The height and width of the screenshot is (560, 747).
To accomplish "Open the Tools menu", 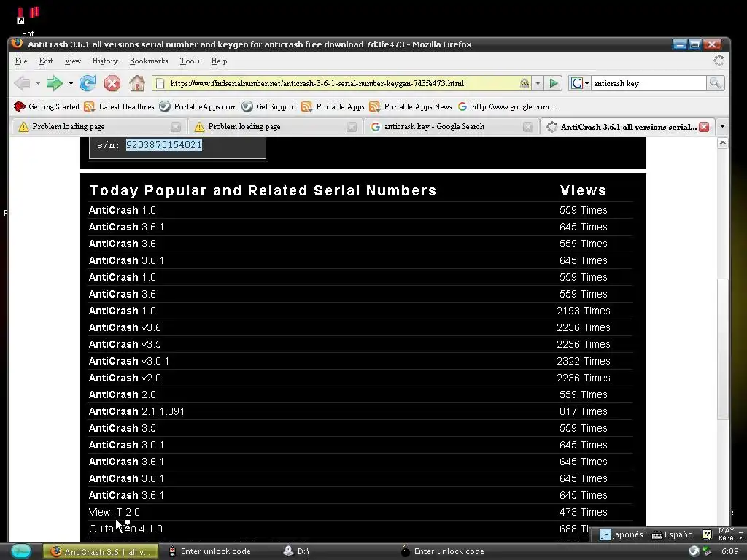I will click(x=189, y=61).
